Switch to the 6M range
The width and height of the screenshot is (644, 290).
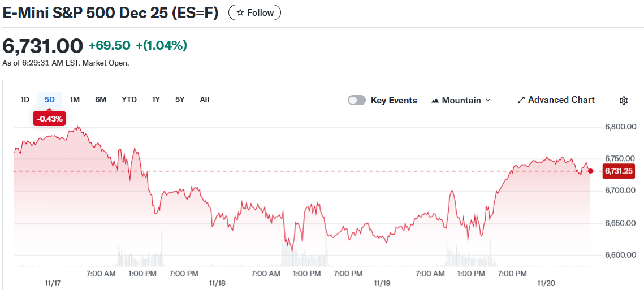coord(101,100)
